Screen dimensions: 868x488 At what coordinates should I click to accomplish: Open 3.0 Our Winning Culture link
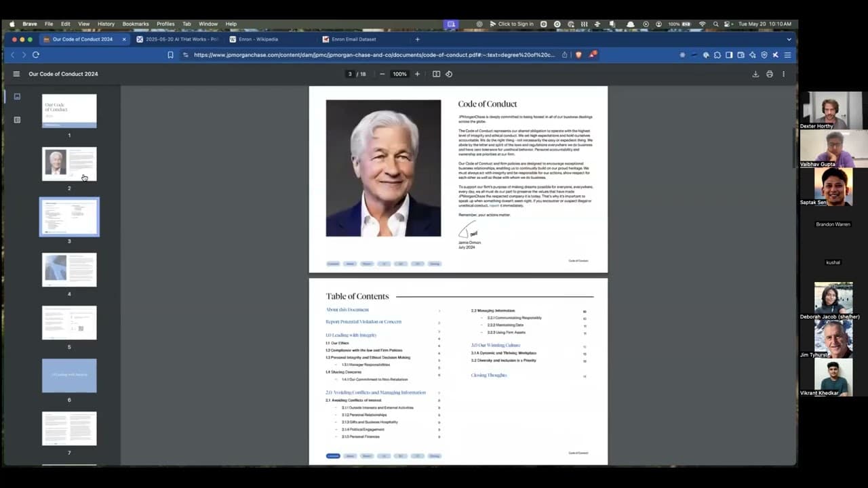[496, 345]
